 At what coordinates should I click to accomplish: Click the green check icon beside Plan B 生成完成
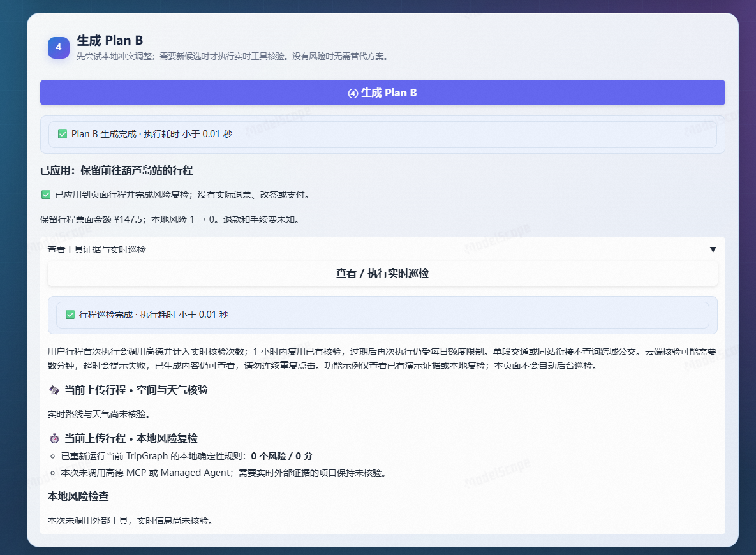click(x=62, y=134)
